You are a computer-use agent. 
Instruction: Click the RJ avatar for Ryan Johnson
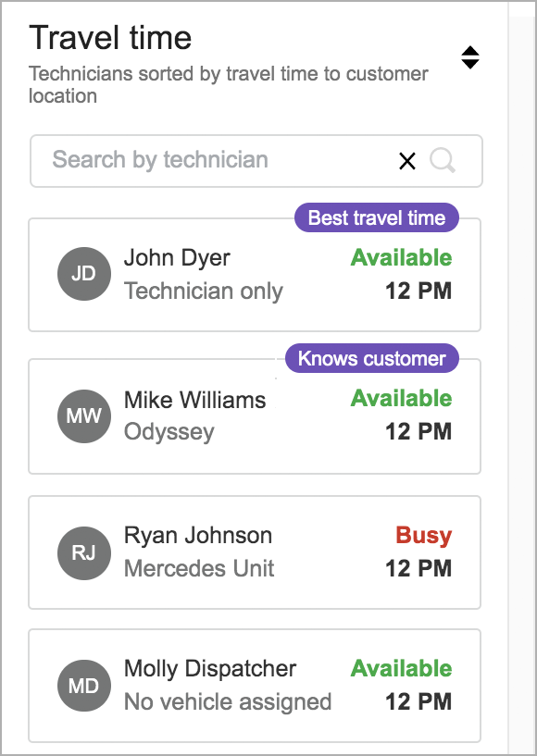(x=84, y=553)
